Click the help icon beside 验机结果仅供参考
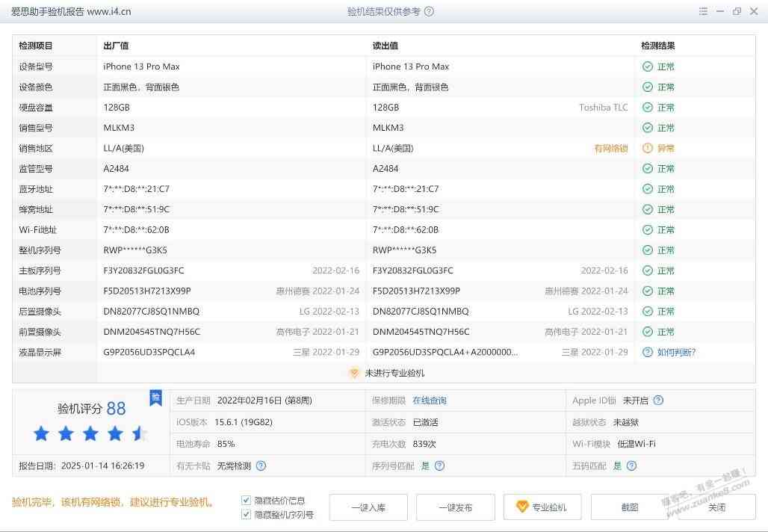768x532 pixels. click(x=429, y=11)
